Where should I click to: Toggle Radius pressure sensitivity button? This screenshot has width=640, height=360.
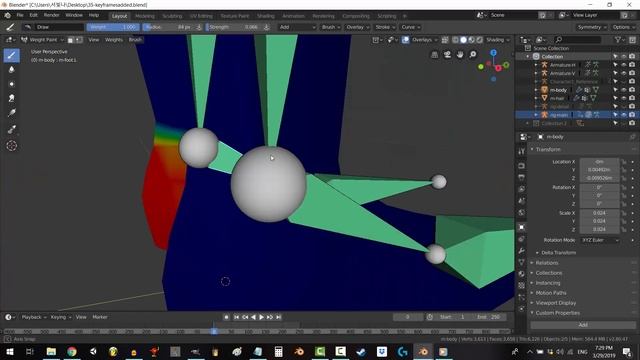pos(199,27)
